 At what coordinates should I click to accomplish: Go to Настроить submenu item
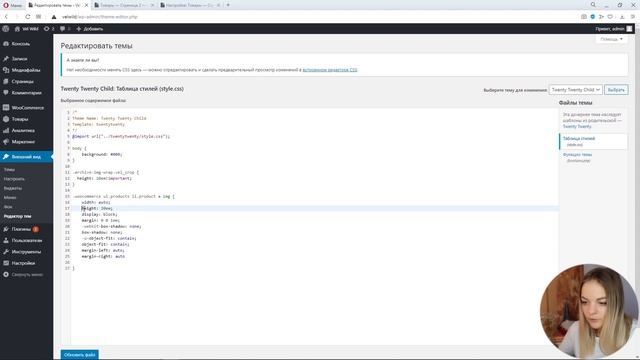(x=14, y=179)
